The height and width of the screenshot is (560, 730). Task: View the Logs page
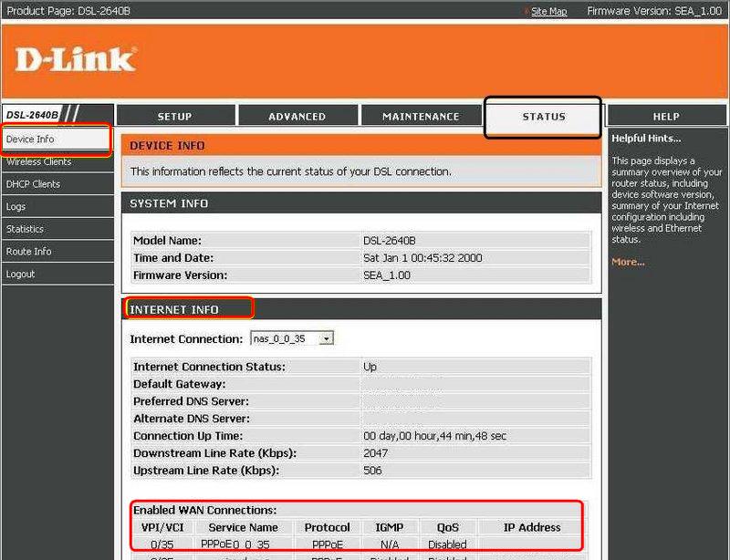pos(57,206)
